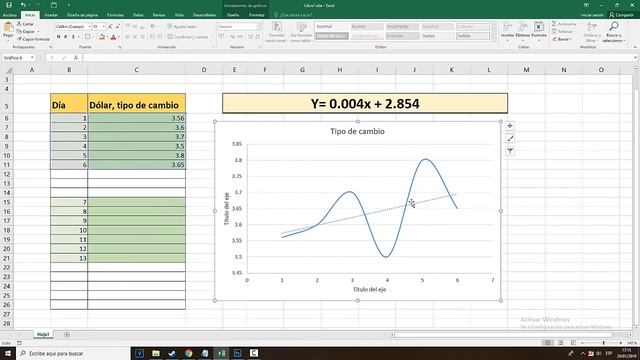This screenshot has width=640, height=360.
Task: Open chart filters funnel button
Action: click(510, 151)
